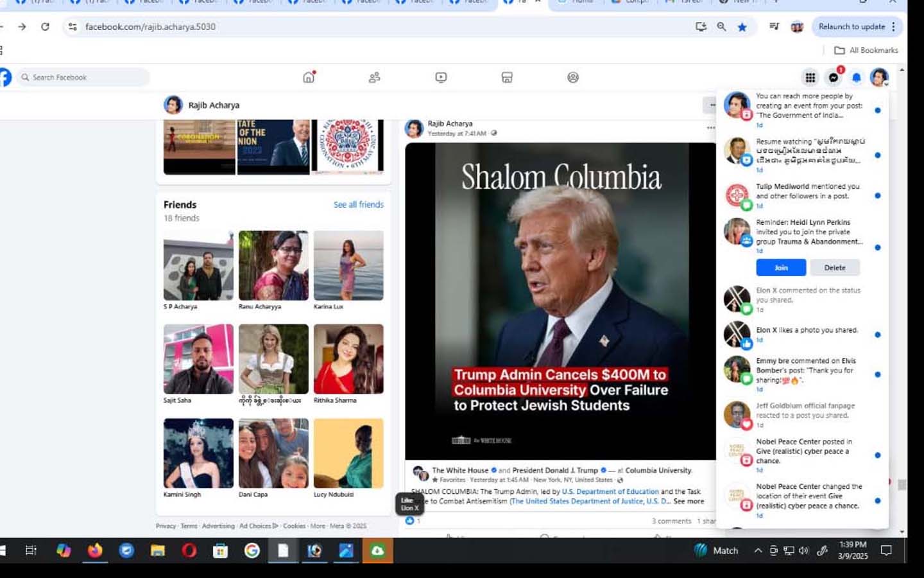Open File Explorer from taskbar

click(158, 550)
